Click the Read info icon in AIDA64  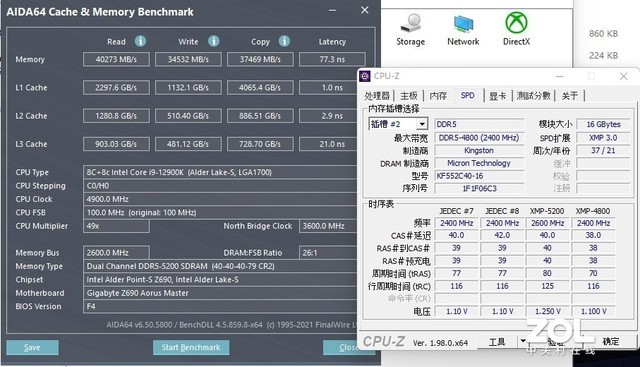tap(140, 41)
